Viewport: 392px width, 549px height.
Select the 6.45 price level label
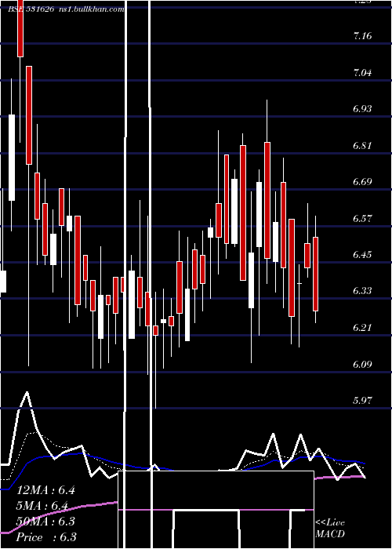[x=362, y=255]
